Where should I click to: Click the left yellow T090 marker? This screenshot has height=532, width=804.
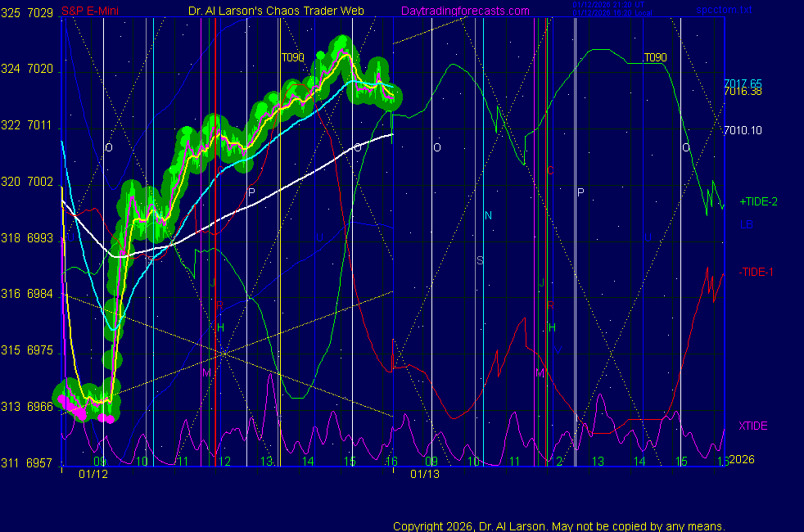coord(292,57)
